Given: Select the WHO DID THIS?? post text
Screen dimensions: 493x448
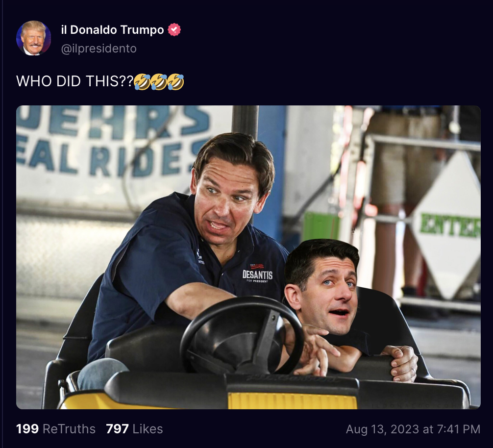Looking at the screenshot, I should click(x=75, y=81).
